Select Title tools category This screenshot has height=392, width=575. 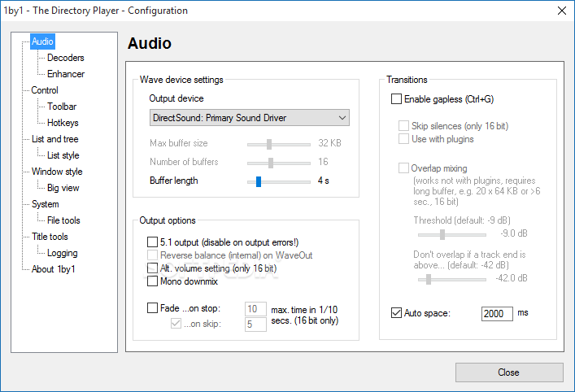click(x=50, y=237)
